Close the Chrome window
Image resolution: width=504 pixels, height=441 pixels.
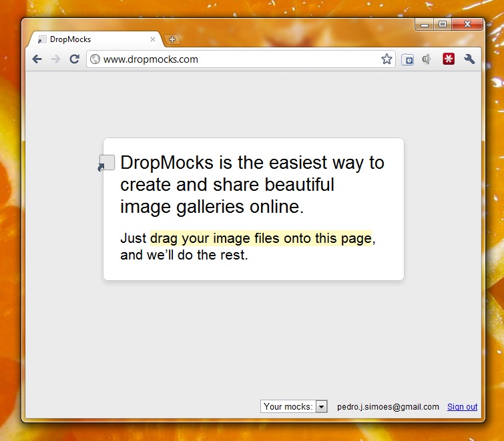[x=467, y=25]
